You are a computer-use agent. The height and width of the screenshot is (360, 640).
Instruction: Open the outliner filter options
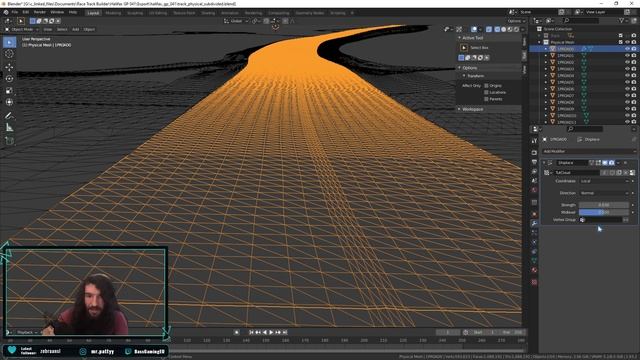coord(623,21)
